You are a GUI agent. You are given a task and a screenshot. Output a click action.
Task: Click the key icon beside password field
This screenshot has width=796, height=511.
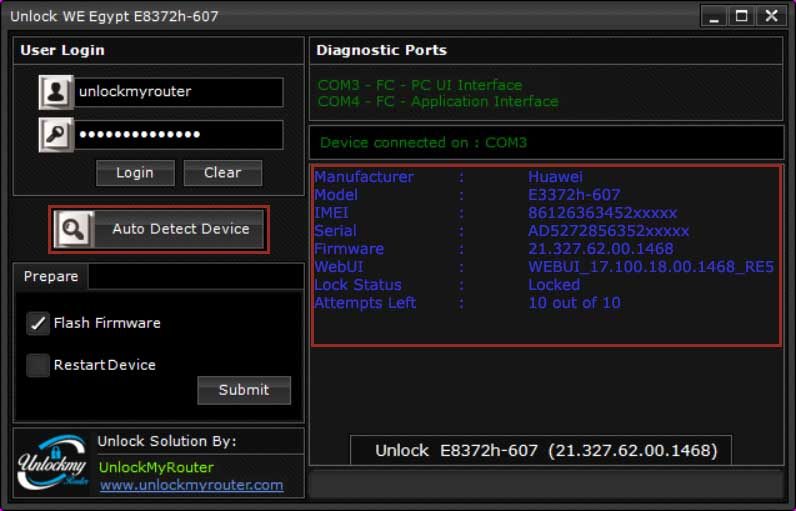tap(56, 135)
